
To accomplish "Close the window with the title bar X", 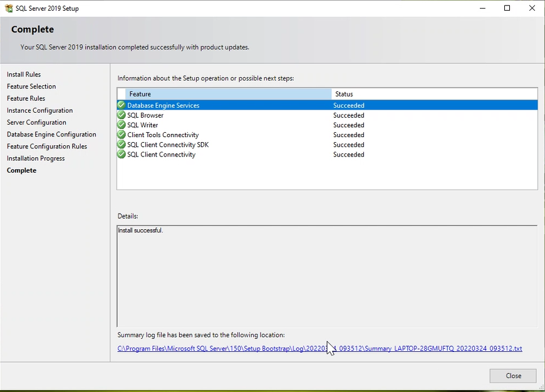I will (x=532, y=8).
